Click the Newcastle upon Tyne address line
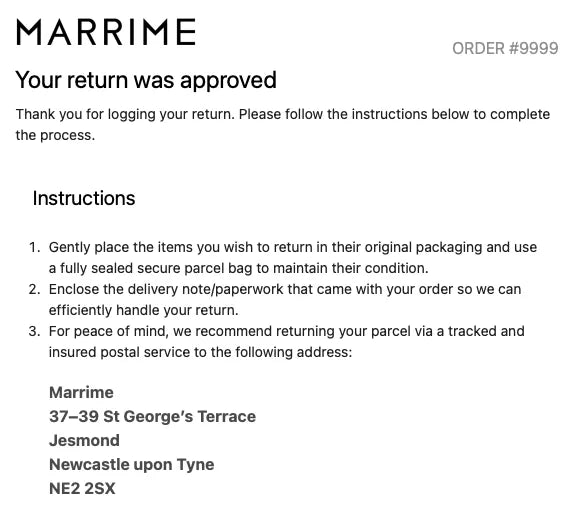 (132, 465)
